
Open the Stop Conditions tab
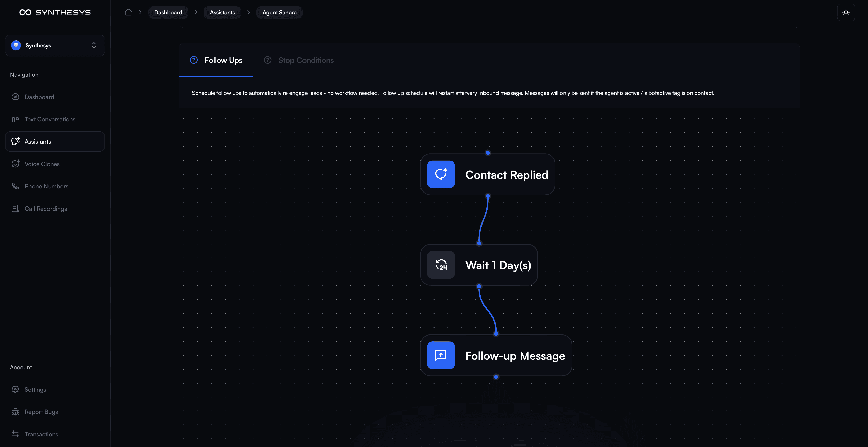click(306, 60)
